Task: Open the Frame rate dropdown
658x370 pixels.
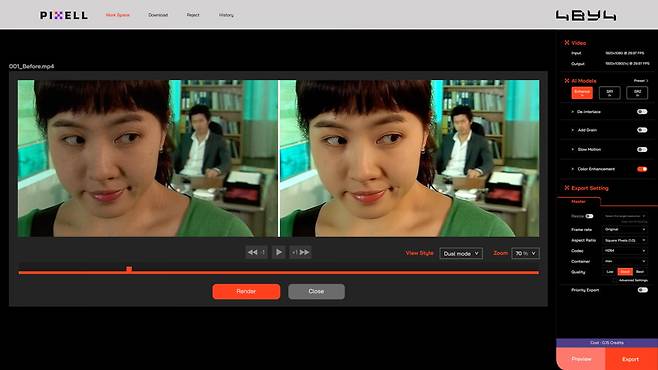Action: pyautogui.click(x=625, y=229)
